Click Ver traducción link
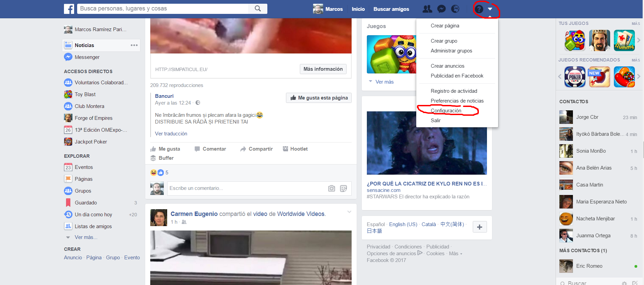 pyautogui.click(x=171, y=134)
